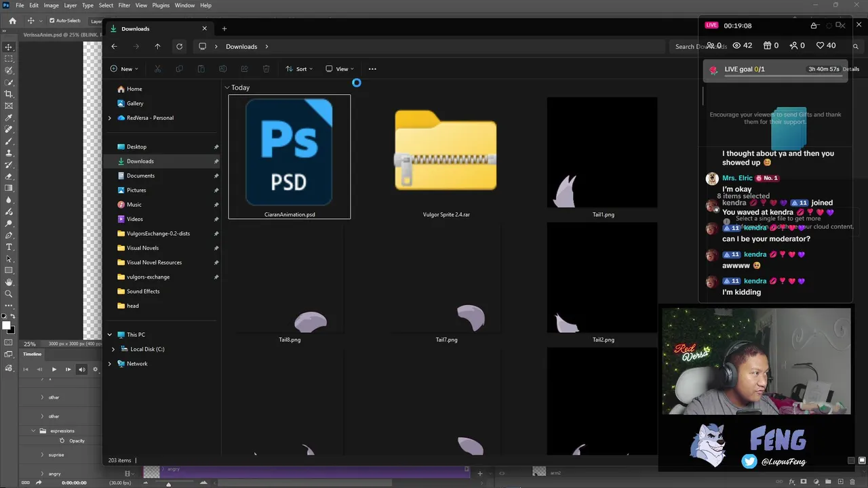Open Photoshop File menu
This screenshot has width=868, height=488.
20,5
